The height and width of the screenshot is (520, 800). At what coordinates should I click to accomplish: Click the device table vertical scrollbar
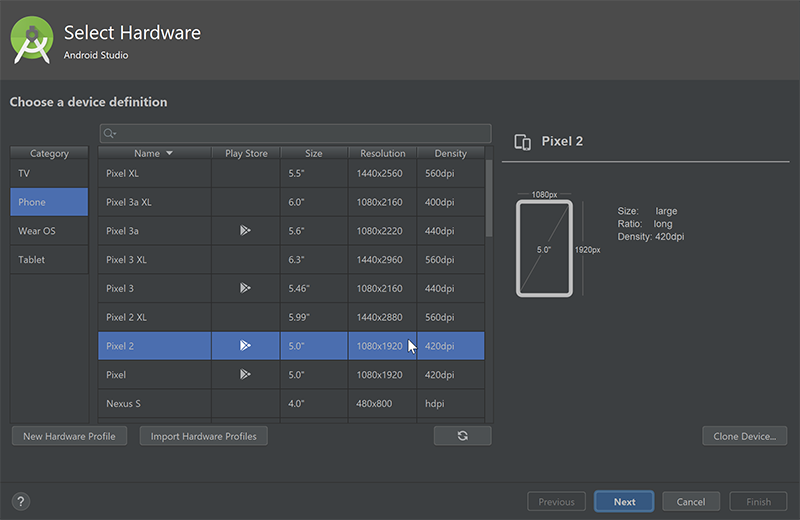click(x=489, y=199)
